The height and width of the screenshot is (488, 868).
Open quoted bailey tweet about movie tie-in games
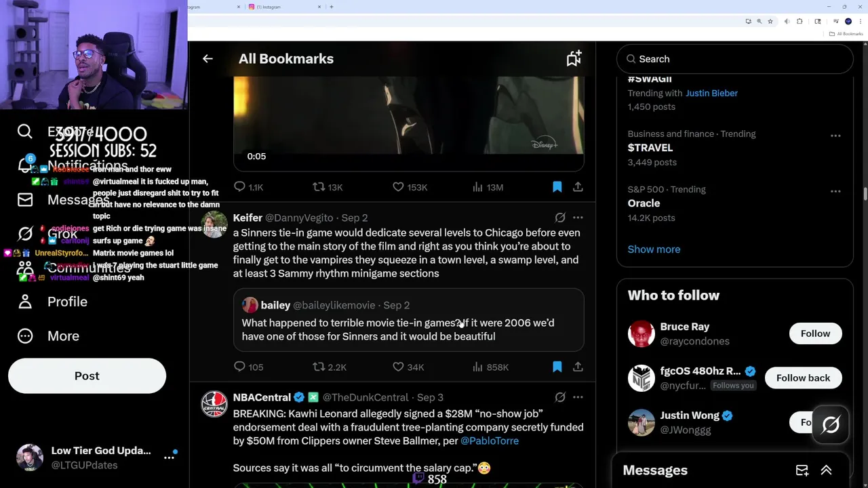pos(408,320)
